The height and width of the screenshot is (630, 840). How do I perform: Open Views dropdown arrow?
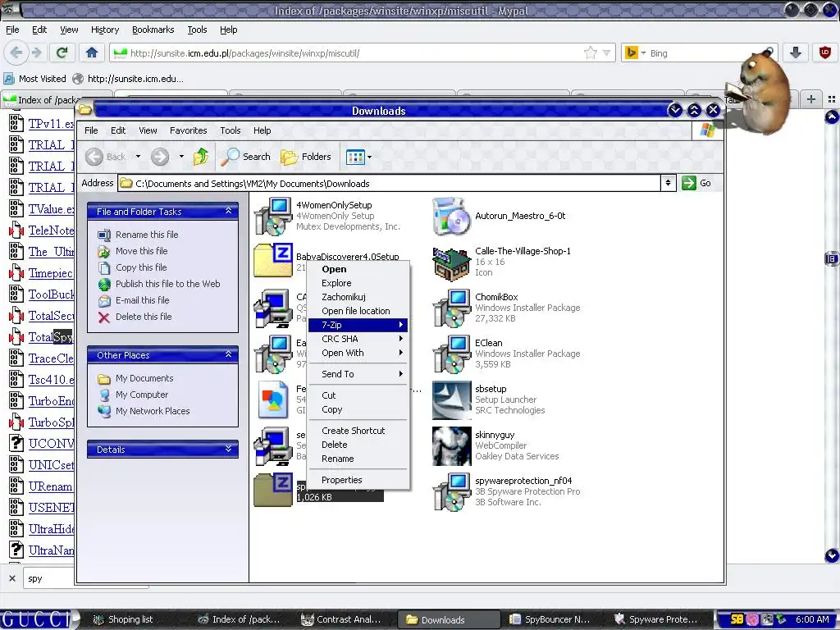tap(369, 157)
